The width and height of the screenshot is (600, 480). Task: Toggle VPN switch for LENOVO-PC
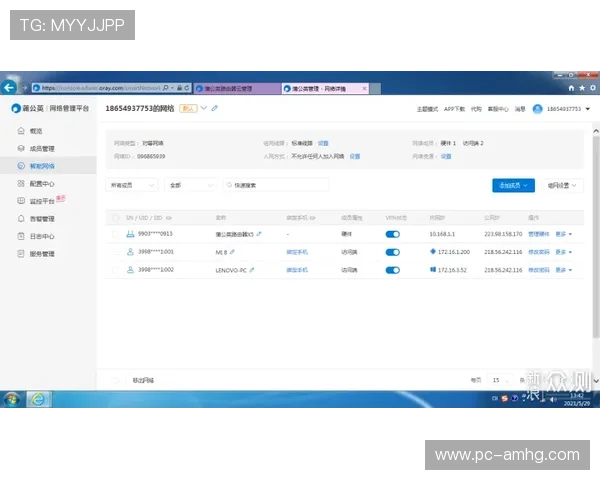point(393,270)
